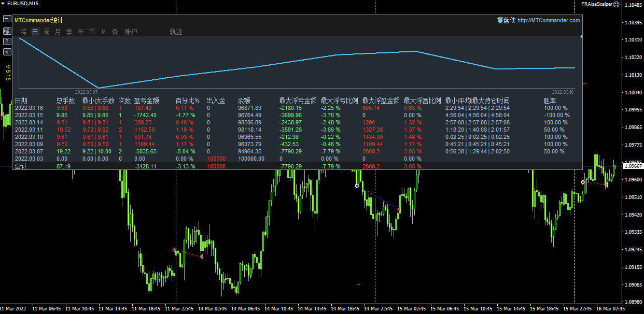Image resolution: width=644 pixels, height=314 pixels.
Task: Click the 轨迹 trajectory button
Action: (x=176, y=32)
